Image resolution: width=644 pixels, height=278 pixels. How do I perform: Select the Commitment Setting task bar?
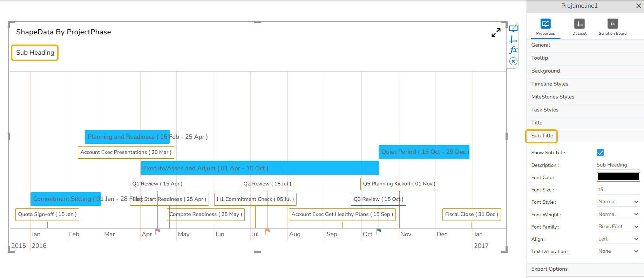(x=66, y=199)
